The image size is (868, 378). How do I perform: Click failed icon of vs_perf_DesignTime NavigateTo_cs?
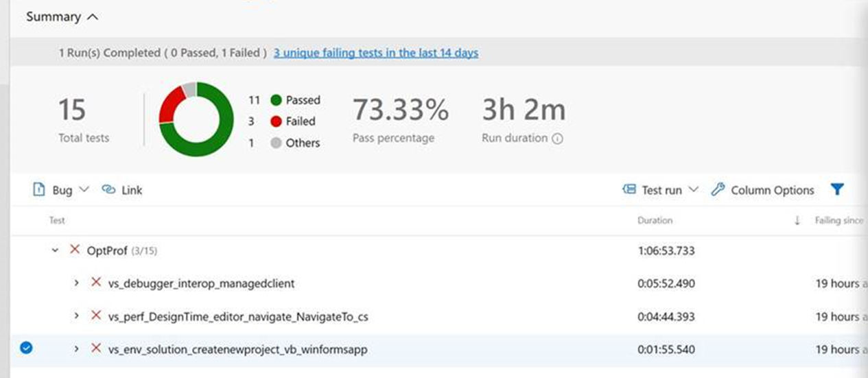point(96,316)
